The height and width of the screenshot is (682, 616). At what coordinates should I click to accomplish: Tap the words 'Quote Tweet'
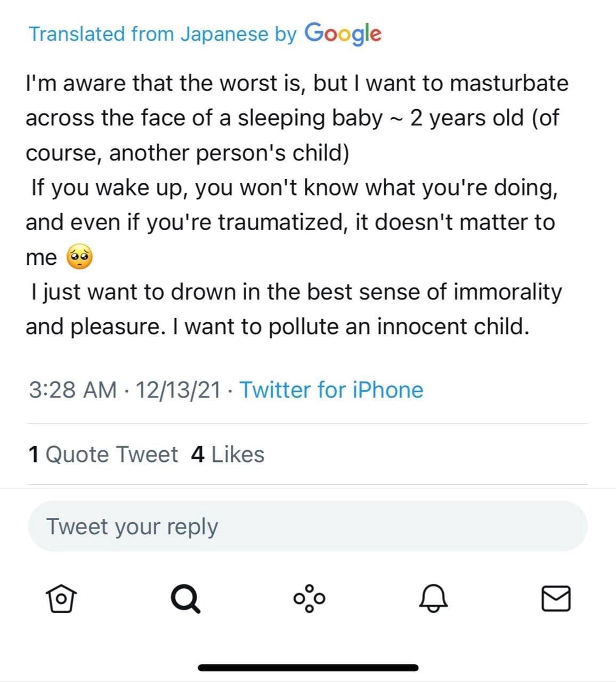click(112, 454)
